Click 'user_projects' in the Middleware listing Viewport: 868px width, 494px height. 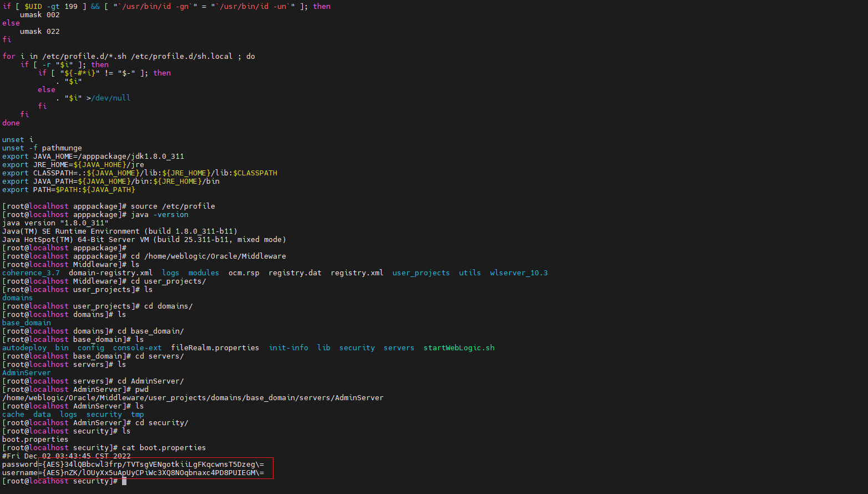tap(421, 273)
